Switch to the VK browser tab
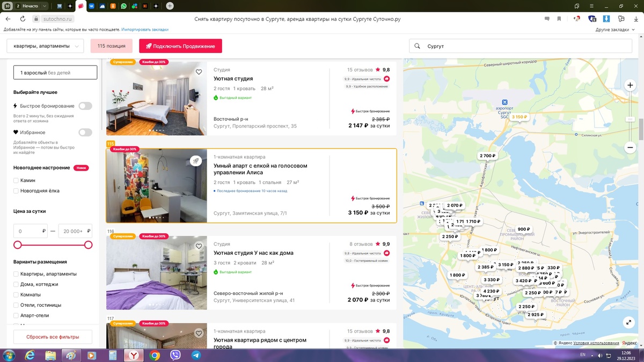Image resolution: width=644 pixels, height=362 pixels. click(x=91, y=6)
